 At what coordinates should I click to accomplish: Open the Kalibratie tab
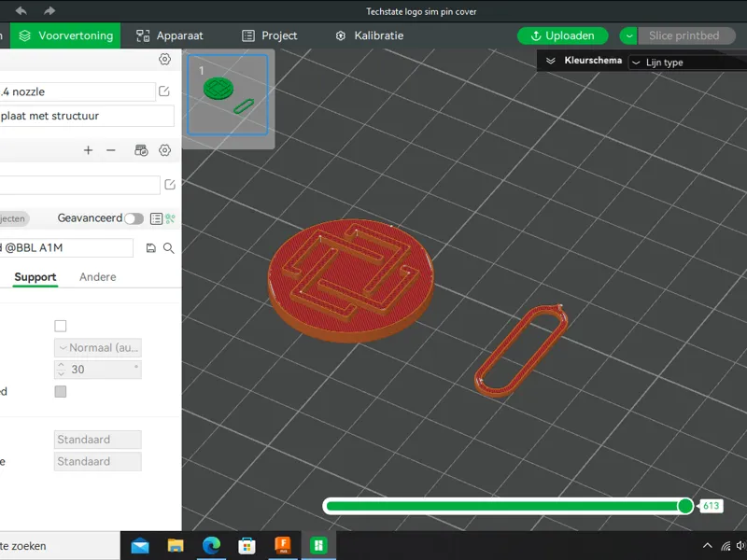pos(370,35)
